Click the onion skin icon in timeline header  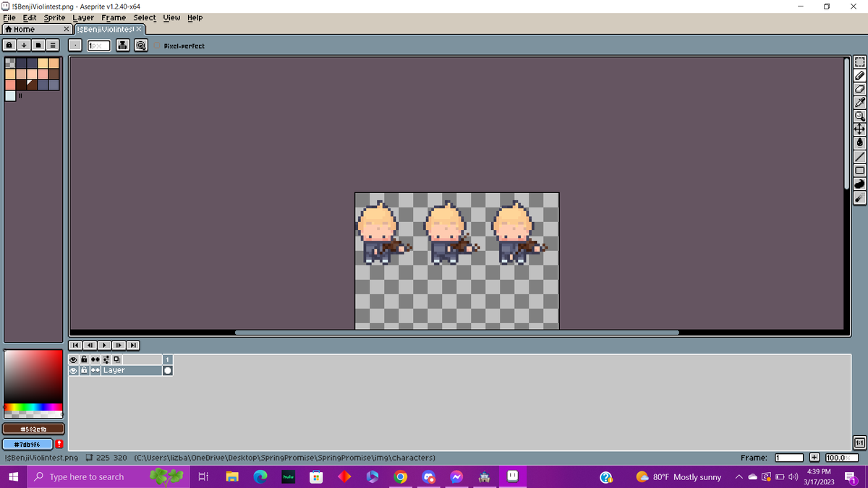coord(118,359)
